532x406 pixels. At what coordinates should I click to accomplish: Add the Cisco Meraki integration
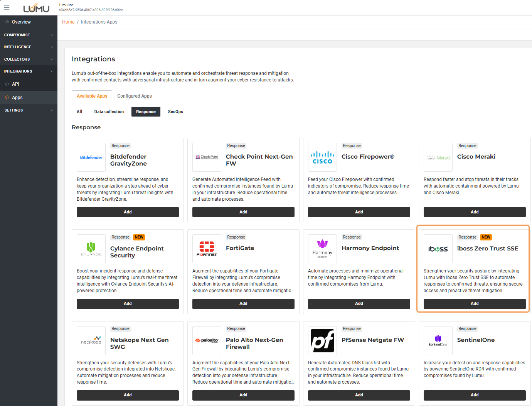(x=475, y=212)
